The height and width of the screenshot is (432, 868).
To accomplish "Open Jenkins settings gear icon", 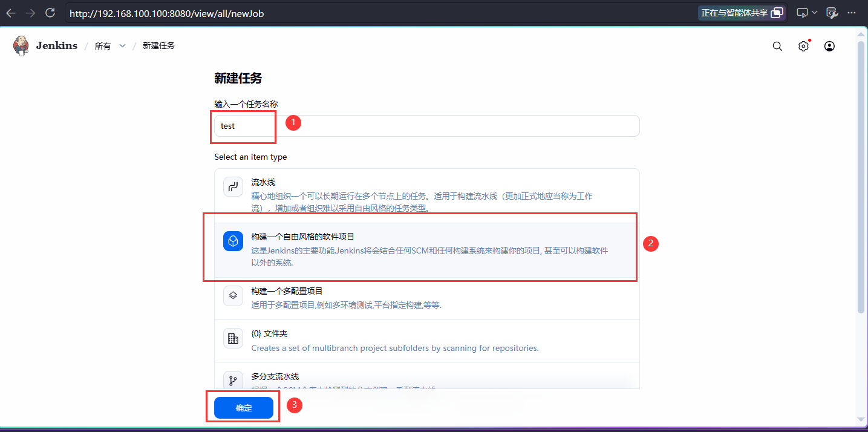I will pyautogui.click(x=803, y=46).
